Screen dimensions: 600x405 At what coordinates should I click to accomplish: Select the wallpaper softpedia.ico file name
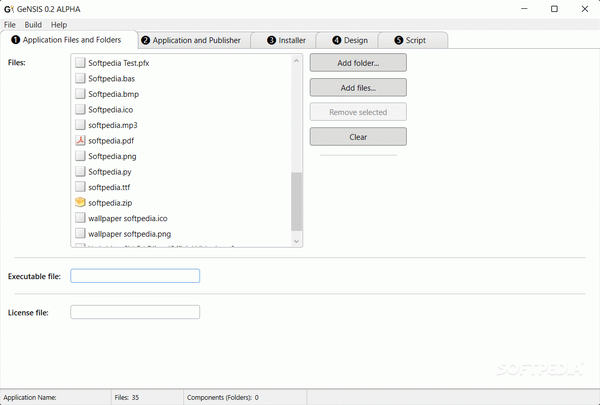pos(128,219)
